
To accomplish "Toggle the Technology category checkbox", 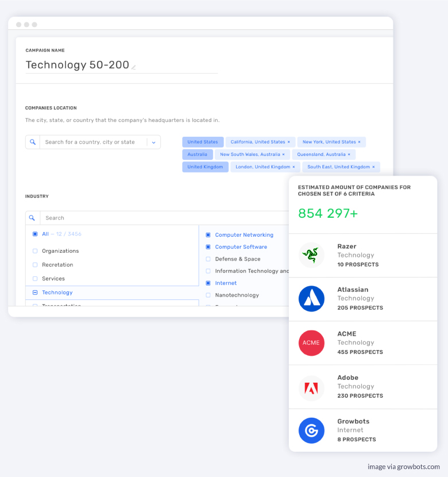I will [35, 293].
